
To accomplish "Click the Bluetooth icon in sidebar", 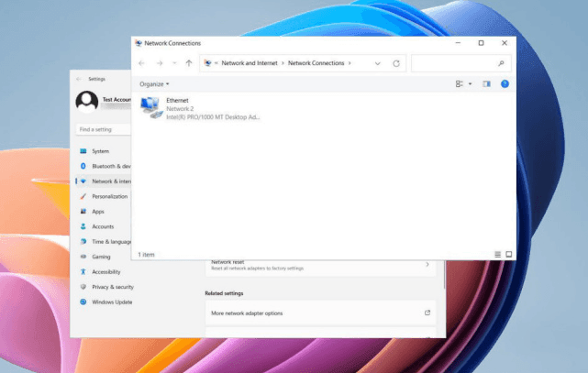I will tap(83, 166).
